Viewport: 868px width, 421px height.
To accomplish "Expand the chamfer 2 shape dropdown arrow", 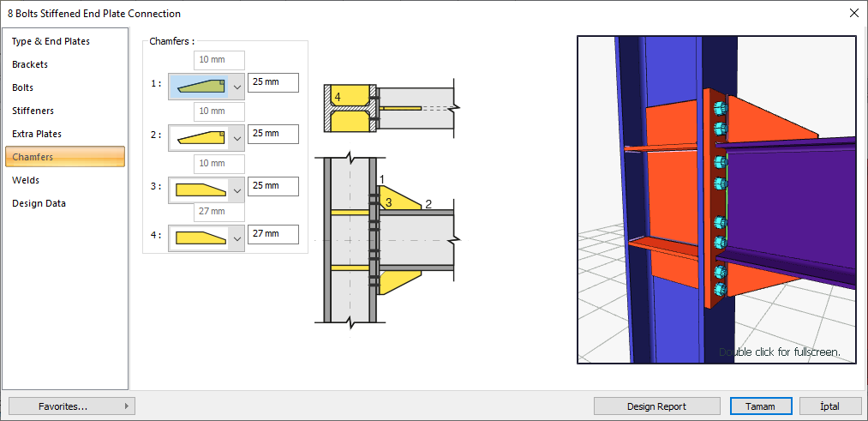I will tap(237, 138).
